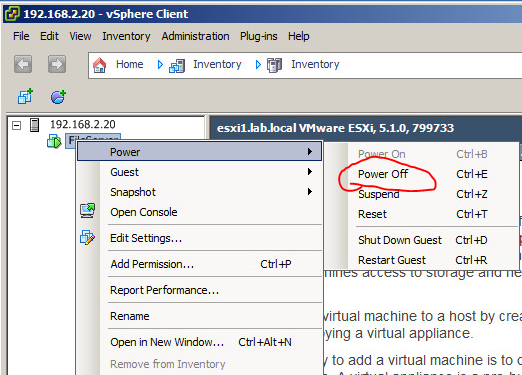Click the Open Console monitor icon
Screen dimensions: 522x375
(x=88, y=211)
